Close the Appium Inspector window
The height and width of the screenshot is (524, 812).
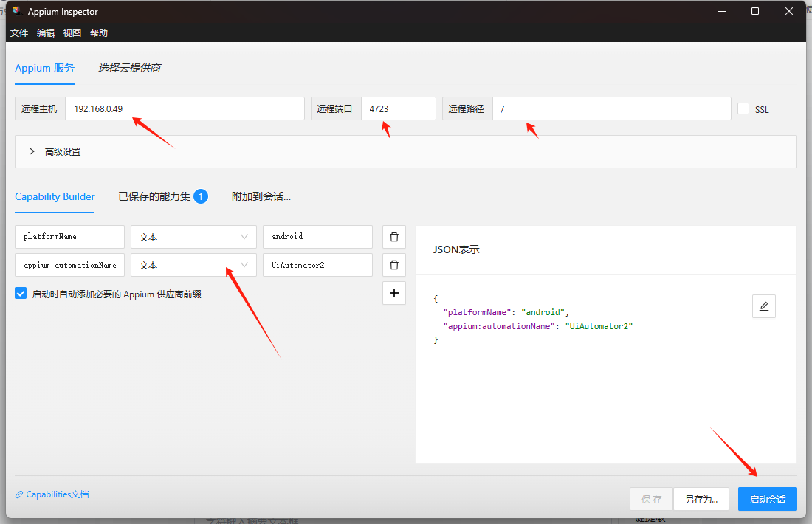tap(788, 11)
